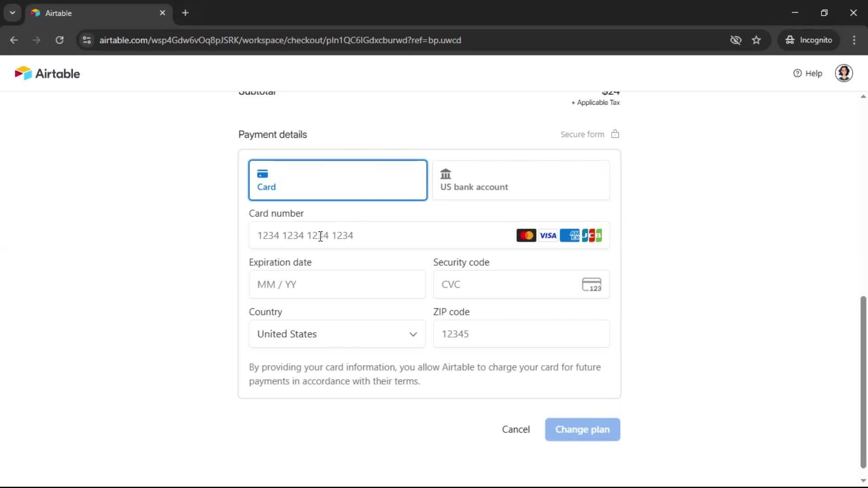The image size is (868, 488).
Task: Open the Country dropdown
Action: [x=337, y=334]
